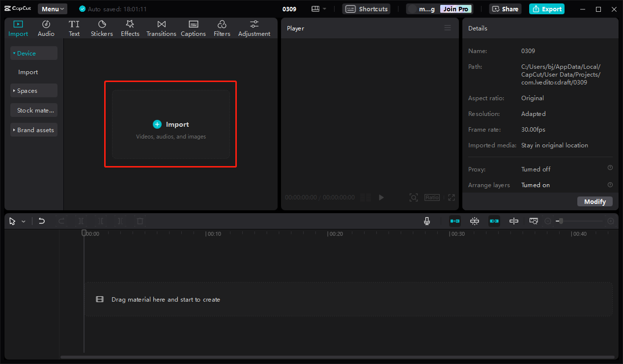623x364 pixels.
Task: Expand the Brand assets section
Action: tap(33, 130)
